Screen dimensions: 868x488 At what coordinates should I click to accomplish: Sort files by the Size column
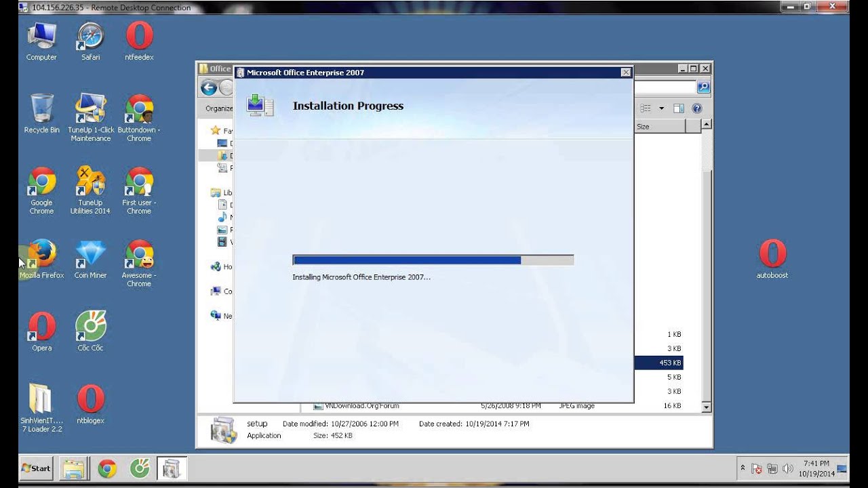(x=659, y=127)
